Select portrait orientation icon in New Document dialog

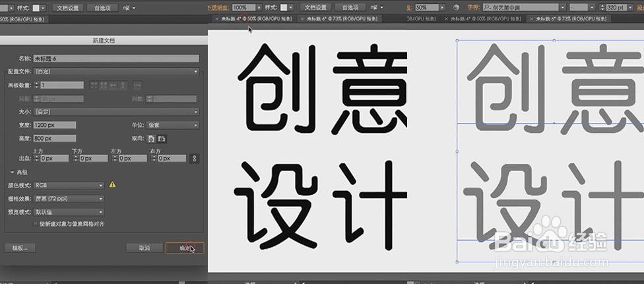coord(152,139)
